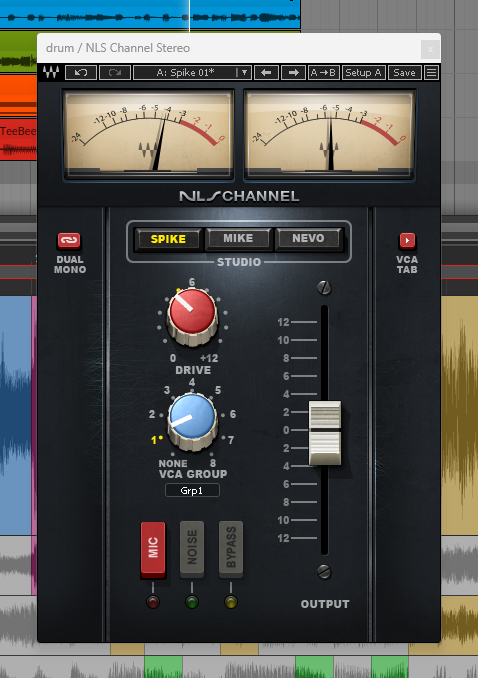
Task: Load next preset with right arrow
Action: point(293,72)
